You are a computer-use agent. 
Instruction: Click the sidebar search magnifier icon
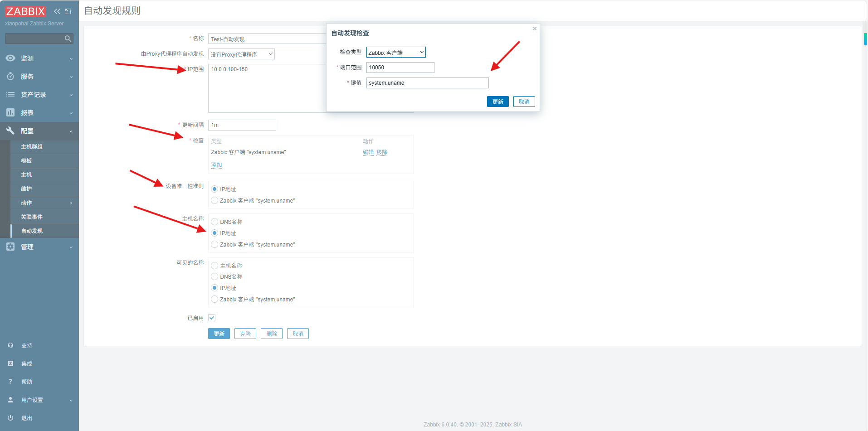[x=68, y=39]
